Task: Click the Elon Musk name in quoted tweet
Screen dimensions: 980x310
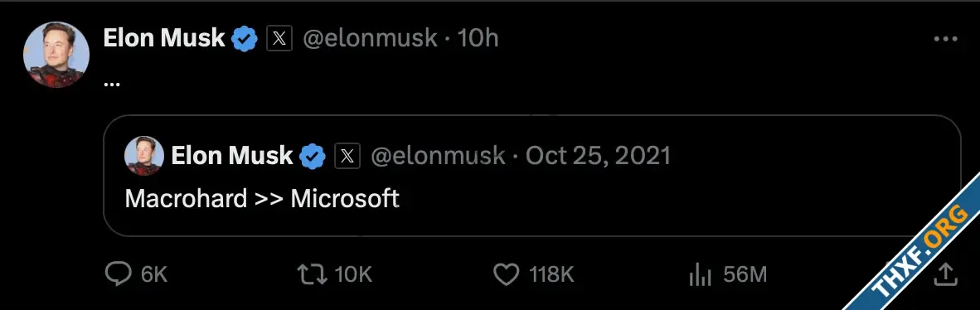Action: tap(232, 156)
